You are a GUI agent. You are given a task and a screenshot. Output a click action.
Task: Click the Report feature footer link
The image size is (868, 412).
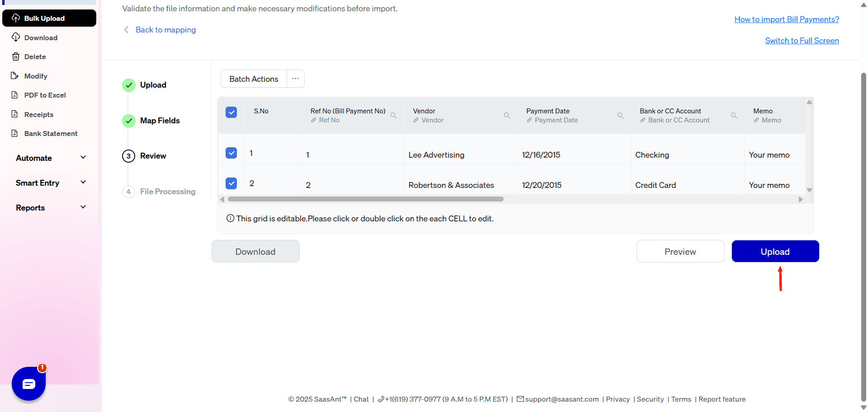pyautogui.click(x=722, y=399)
